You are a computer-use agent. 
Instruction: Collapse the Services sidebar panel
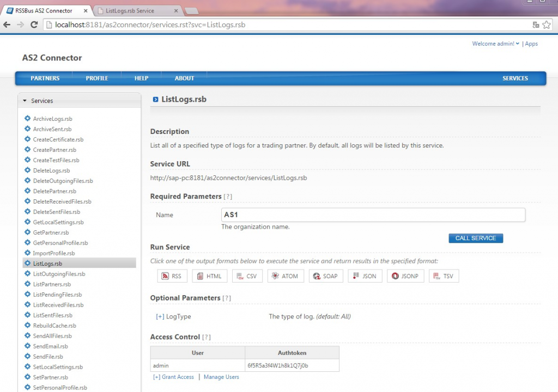click(x=25, y=101)
